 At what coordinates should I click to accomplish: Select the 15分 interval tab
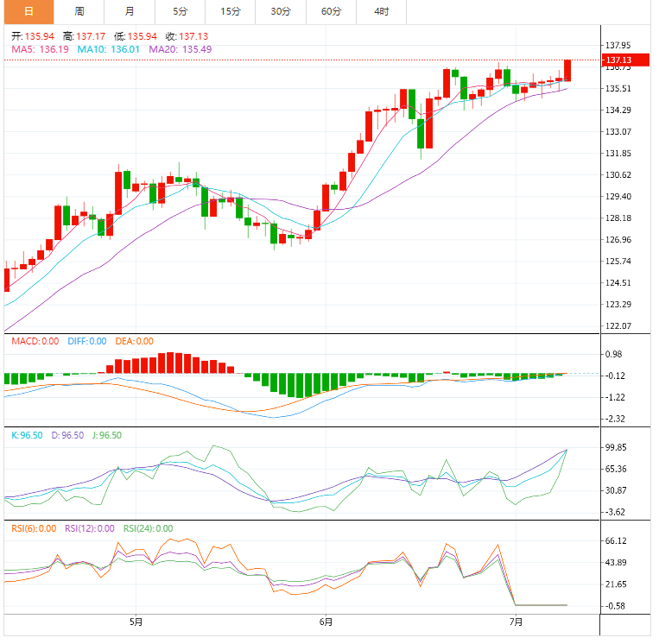click(231, 11)
